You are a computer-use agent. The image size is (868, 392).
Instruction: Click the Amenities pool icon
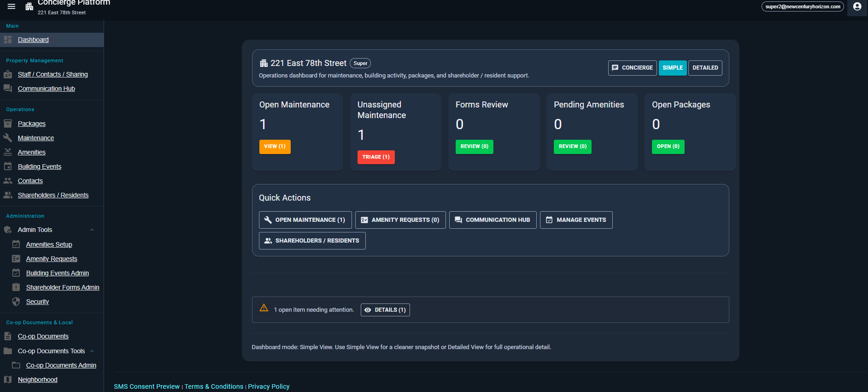click(x=8, y=152)
